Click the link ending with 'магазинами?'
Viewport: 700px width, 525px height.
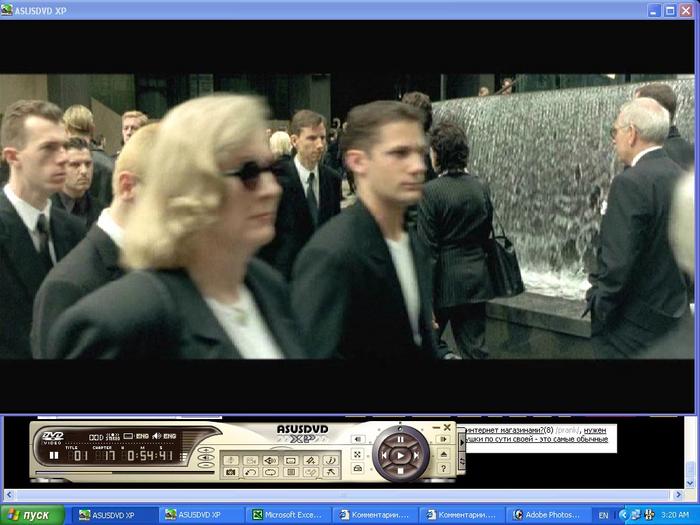(x=504, y=430)
